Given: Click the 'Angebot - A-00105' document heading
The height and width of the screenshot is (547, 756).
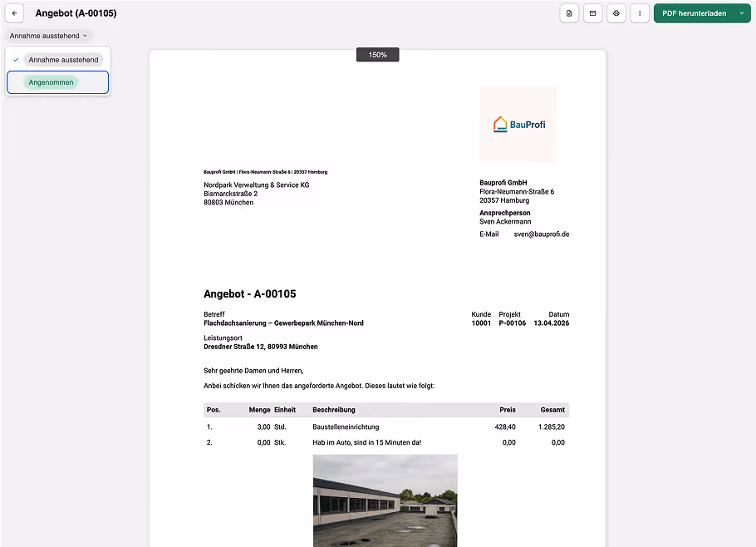Looking at the screenshot, I should [250, 293].
